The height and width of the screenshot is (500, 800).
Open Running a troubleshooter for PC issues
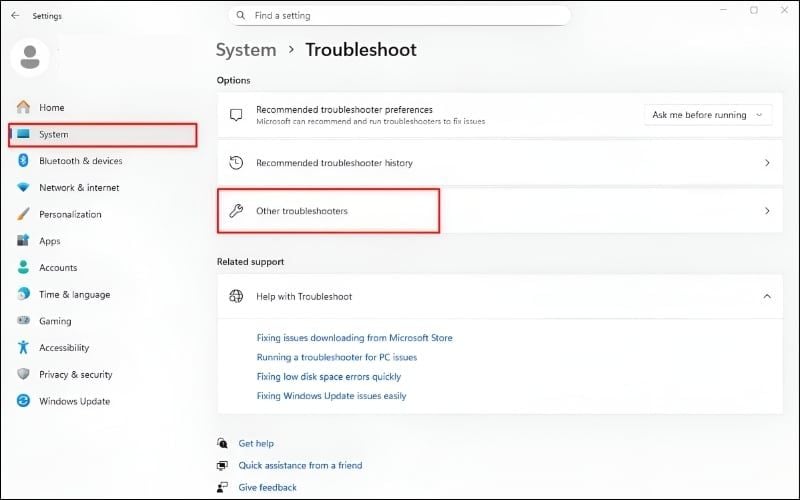tap(337, 357)
